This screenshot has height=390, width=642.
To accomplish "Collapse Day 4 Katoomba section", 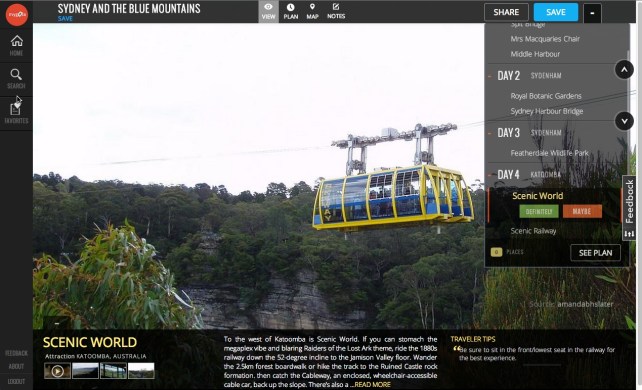I will 490,175.
